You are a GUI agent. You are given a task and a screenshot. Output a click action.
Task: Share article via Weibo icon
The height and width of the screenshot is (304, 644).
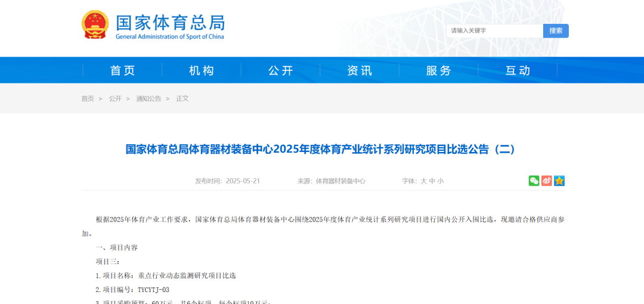(547, 181)
